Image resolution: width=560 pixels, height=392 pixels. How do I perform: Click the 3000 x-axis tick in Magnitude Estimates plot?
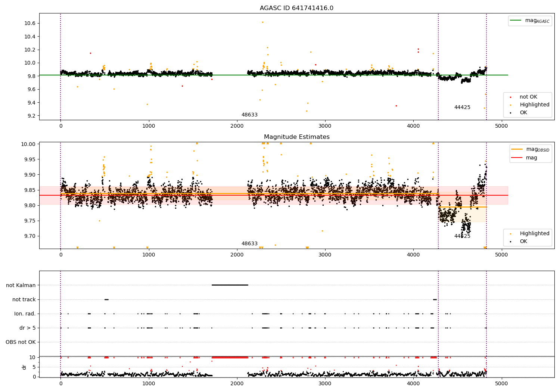325,255
